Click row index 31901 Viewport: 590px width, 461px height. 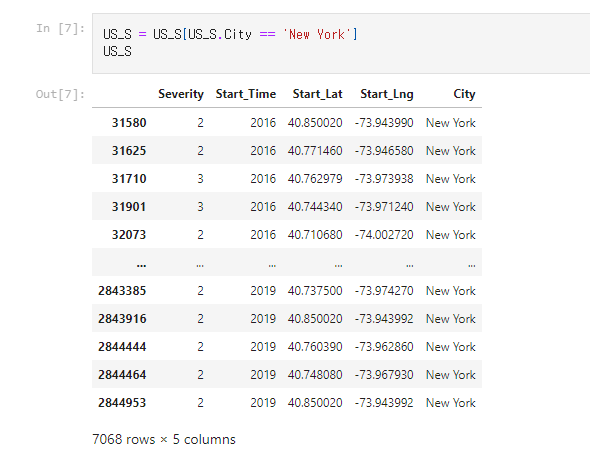(129, 207)
